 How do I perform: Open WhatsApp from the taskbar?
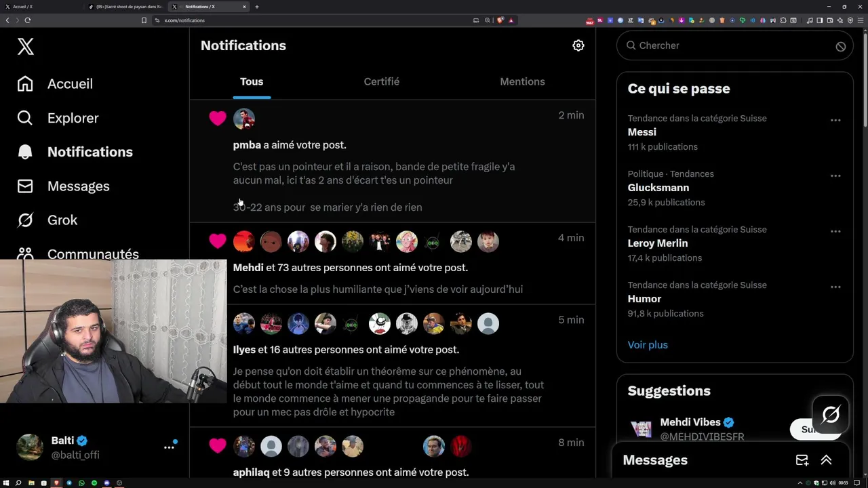(x=81, y=483)
